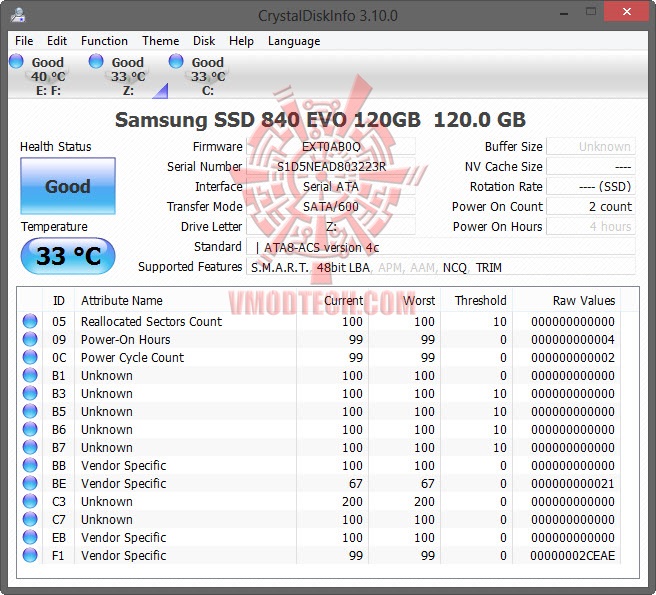The image size is (656, 595).
Task: Click the Serial Number field S1D5NEAD803223R
Action: click(331, 167)
